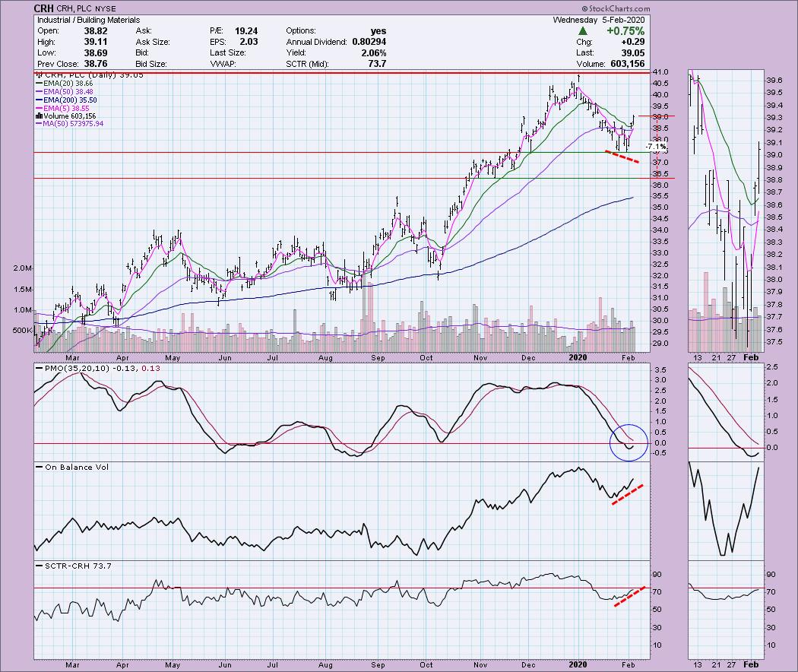Click the 'Industrial / Building Materials' sector label

89,20
